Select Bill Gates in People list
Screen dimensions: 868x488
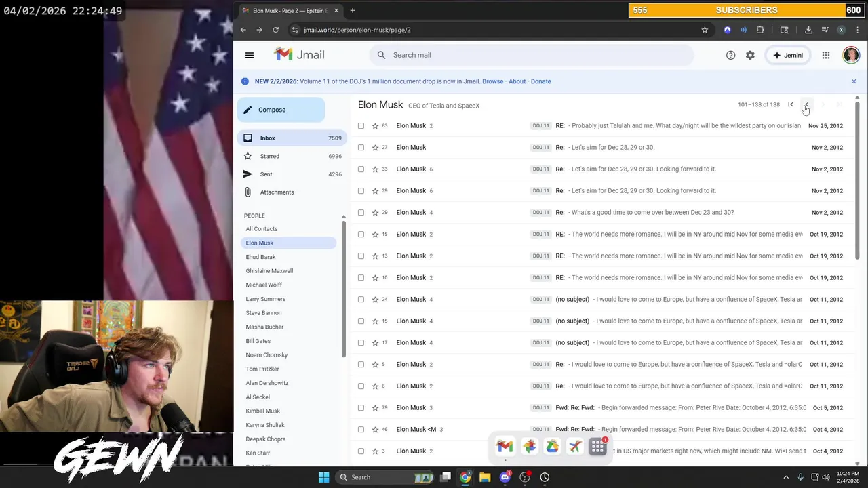click(258, 341)
